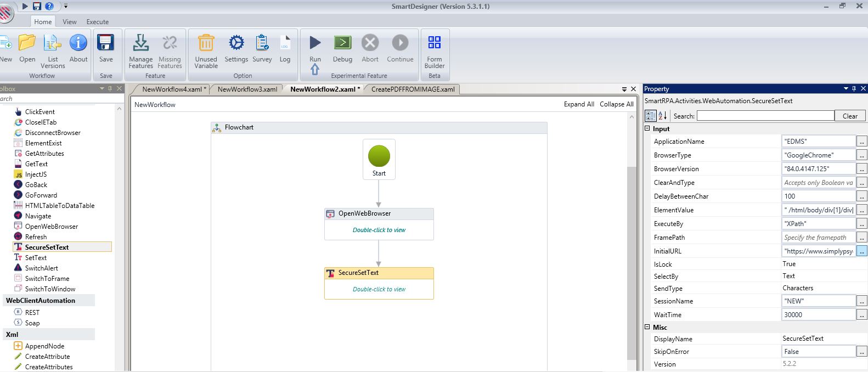Click the Unused Variable trash icon

[x=206, y=43]
